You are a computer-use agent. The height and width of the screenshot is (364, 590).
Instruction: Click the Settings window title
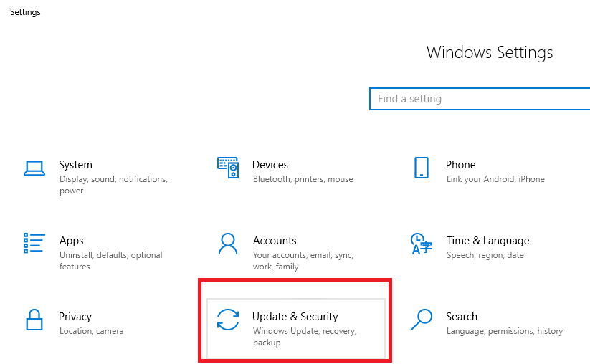(25, 12)
